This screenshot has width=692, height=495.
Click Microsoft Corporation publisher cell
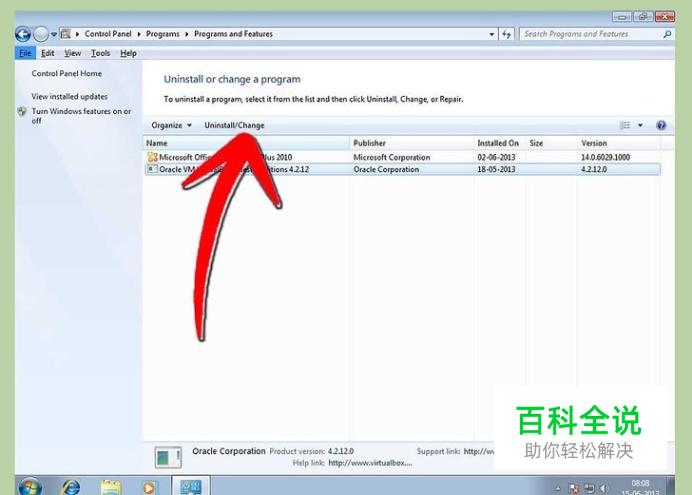click(391, 157)
